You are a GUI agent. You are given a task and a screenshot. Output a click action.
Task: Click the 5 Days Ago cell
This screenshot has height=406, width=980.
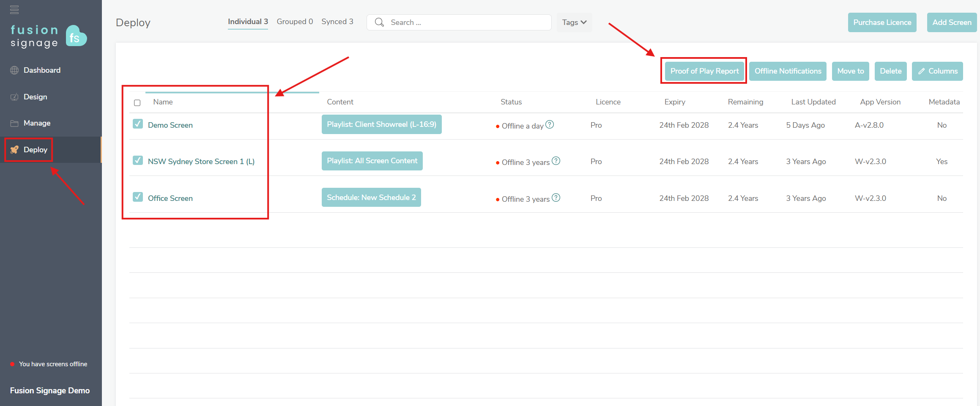(805, 125)
